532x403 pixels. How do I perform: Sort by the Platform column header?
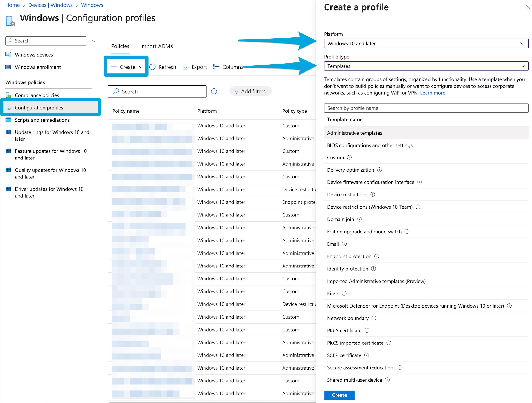(207, 111)
